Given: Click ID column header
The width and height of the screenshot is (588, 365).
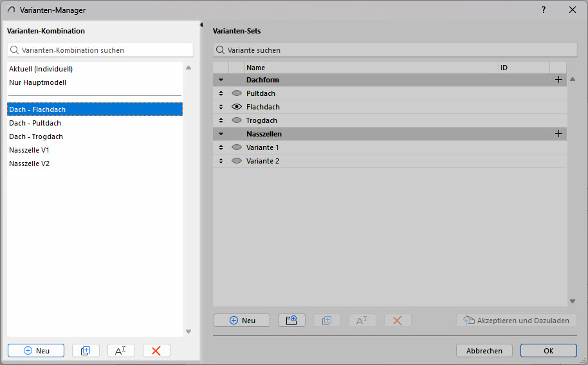Looking at the screenshot, I should point(524,68).
